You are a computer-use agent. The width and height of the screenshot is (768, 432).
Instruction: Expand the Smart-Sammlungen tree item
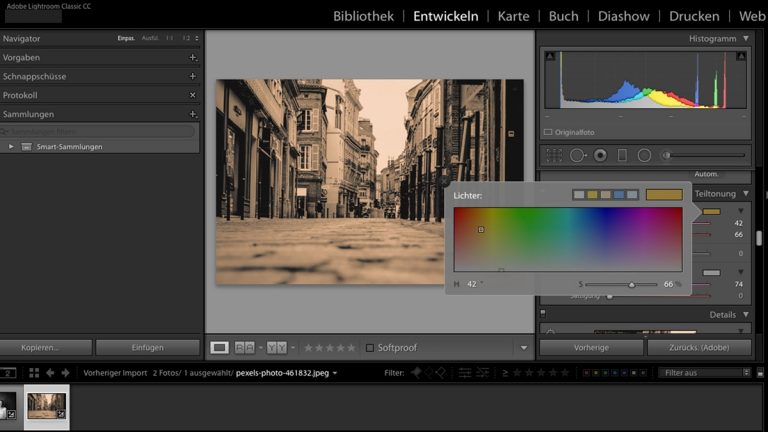click(11, 147)
